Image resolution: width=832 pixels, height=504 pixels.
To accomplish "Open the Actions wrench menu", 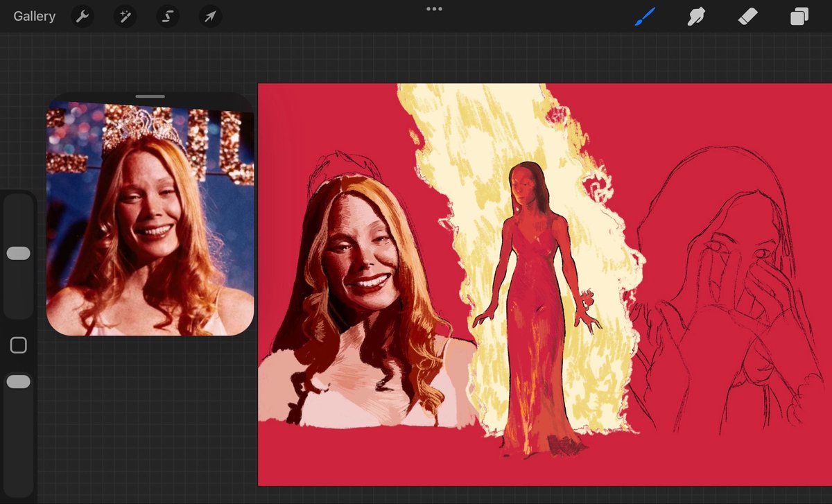I will coord(83,16).
